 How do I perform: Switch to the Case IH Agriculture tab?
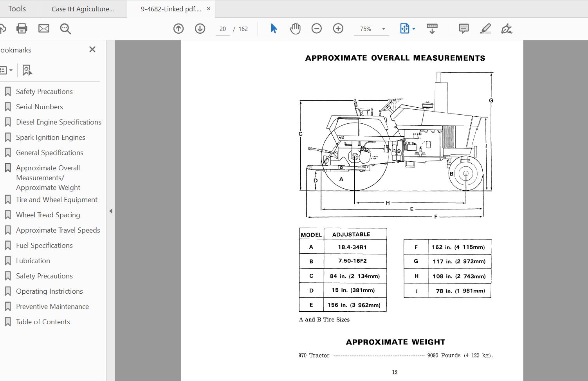click(x=83, y=8)
